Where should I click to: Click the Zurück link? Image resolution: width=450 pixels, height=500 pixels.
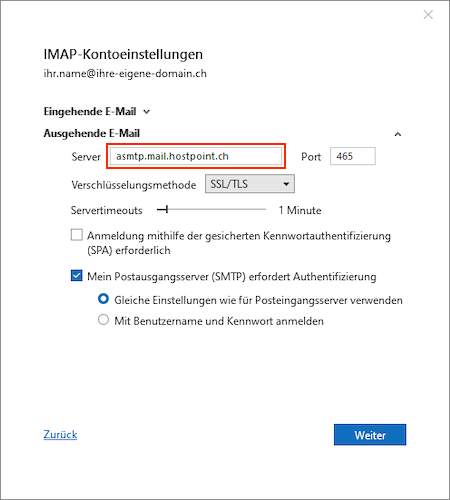point(60,434)
